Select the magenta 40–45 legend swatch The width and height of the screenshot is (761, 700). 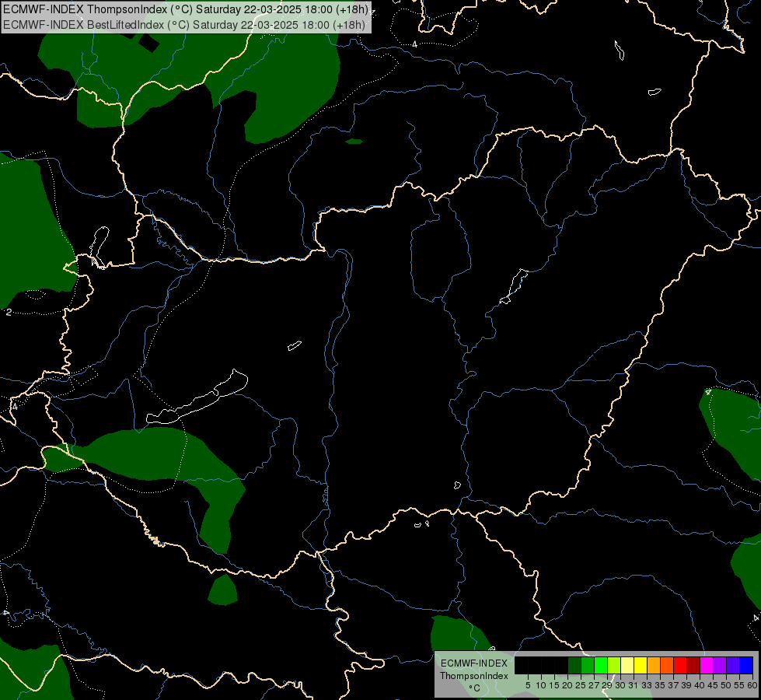[706, 665]
